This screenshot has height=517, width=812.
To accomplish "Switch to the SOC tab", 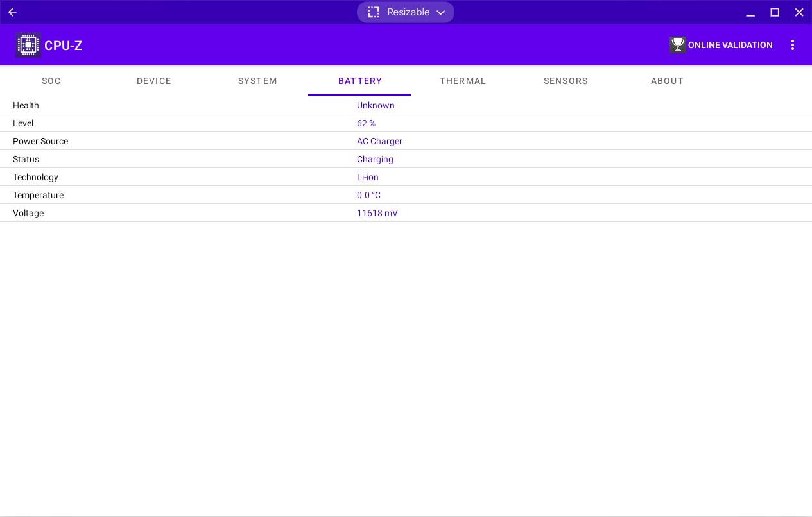I will pyautogui.click(x=51, y=81).
